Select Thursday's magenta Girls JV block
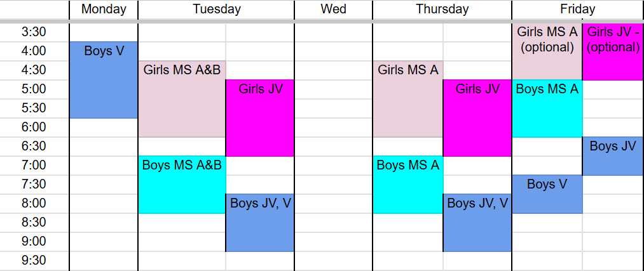Image resolution: width=644 pixels, height=271 pixels. pos(477,118)
